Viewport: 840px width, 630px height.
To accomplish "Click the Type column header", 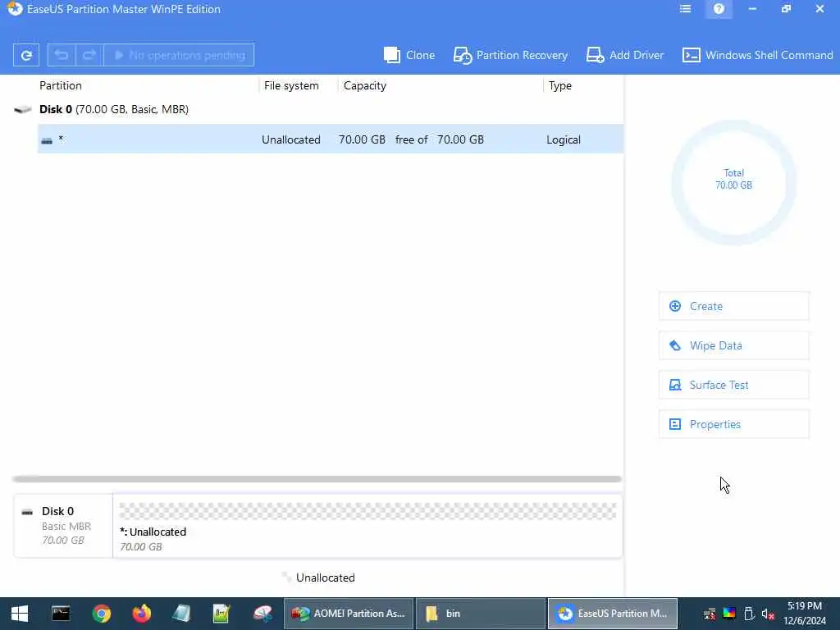I will click(560, 85).
